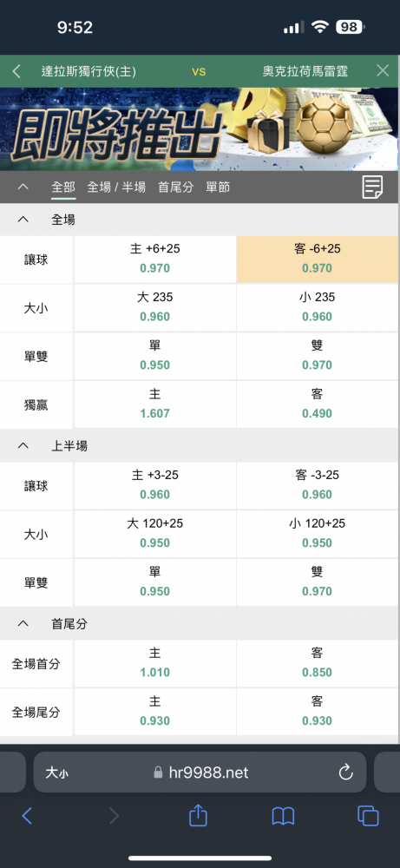
Task: Switch to the 單節 tab
Action: pyautogui.click(x=218, y=187)
